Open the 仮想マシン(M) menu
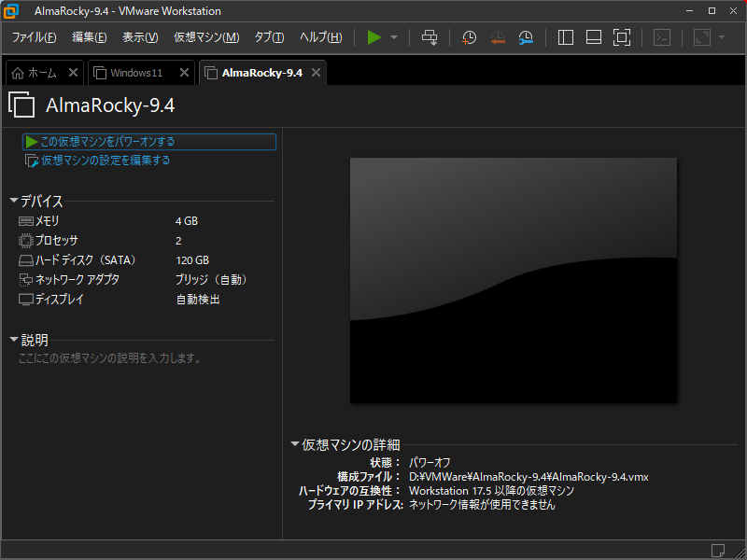Viewport: 747px width, 560px height. coord(206,37)
